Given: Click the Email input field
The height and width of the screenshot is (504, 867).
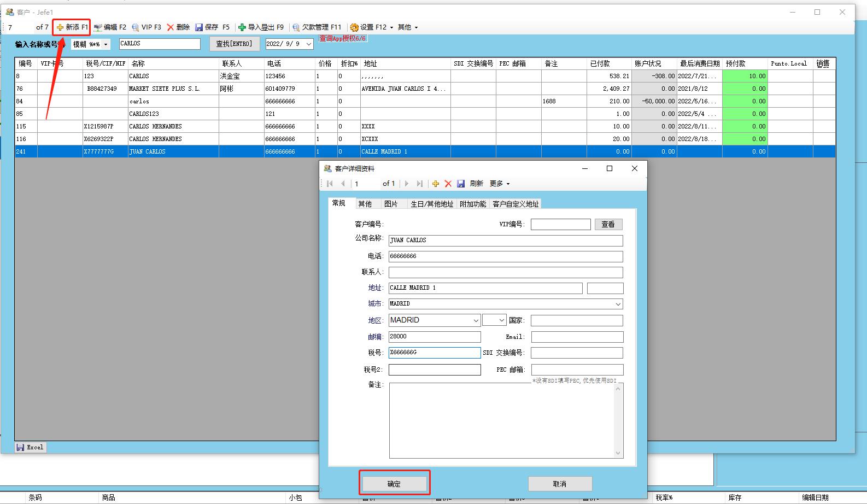Looking at the screenshot, I should point(577,337).
